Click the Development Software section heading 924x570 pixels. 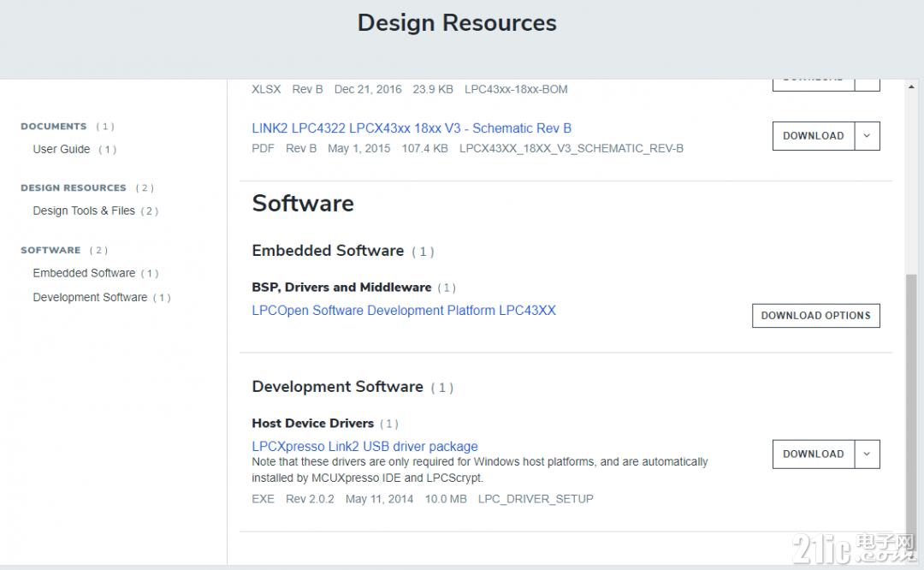338,386
